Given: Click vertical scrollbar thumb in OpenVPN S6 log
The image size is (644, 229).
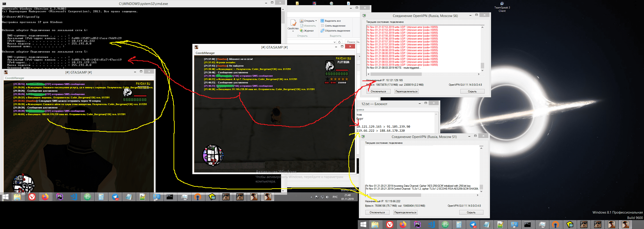Looking at the screenshot, I should tap(483, 65).
